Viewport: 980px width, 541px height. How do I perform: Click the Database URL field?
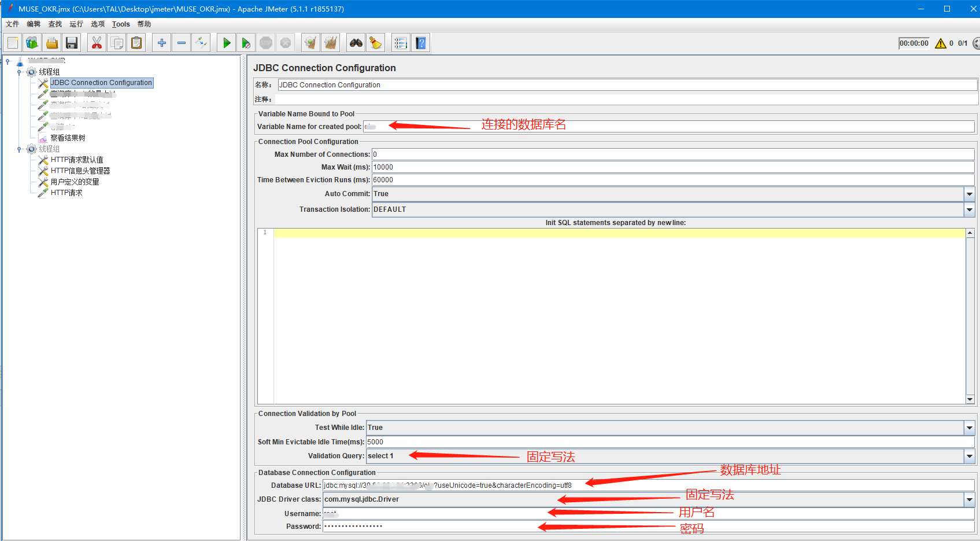[x=648, y=485]
